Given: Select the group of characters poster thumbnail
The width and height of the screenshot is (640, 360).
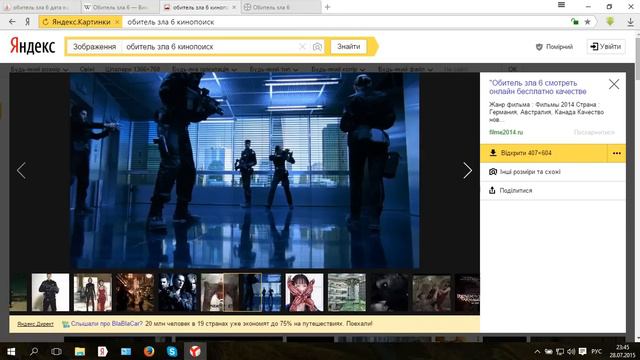Looking at the screenshot, I should pyautogui.click(x=177, y=292).
